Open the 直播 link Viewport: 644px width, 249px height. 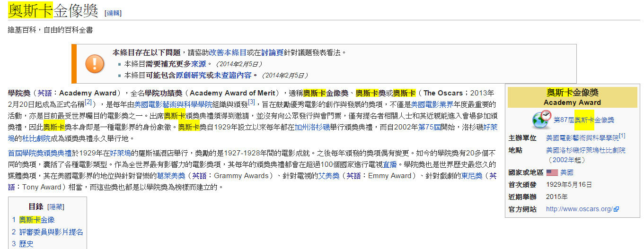(389, 164)
